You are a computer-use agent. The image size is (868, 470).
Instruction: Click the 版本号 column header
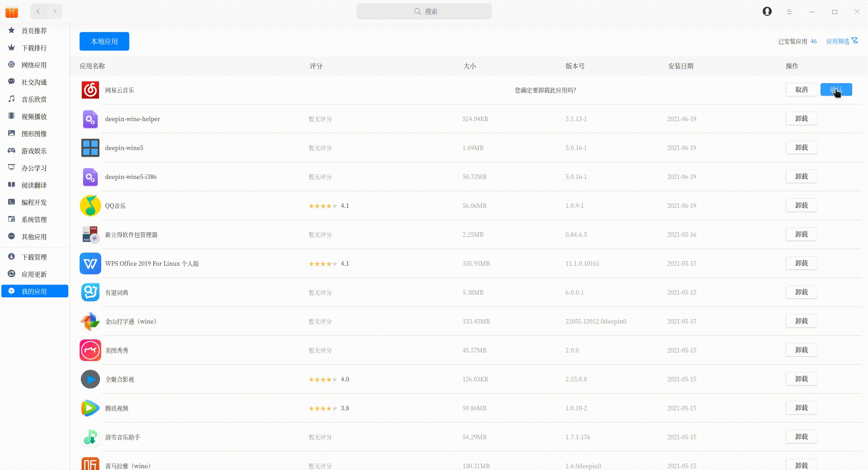(x=575, y=66)
